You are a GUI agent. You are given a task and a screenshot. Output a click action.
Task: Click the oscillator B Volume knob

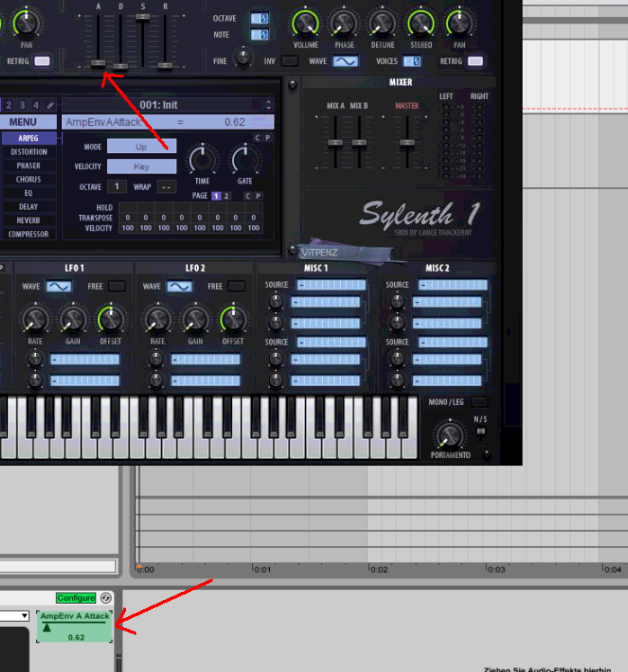(305, 23)
